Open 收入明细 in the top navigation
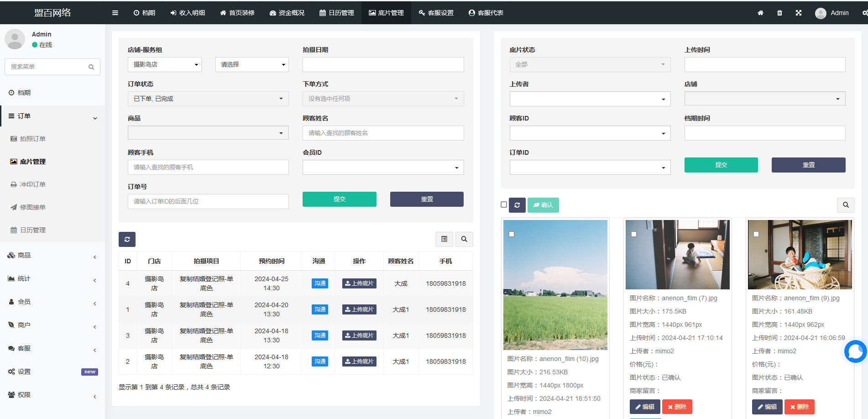This screenshot has width=868, height=419. tap(188, 13)
